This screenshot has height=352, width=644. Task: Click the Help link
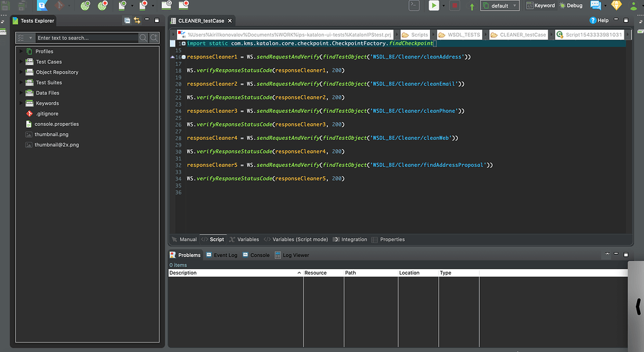[599, 21]
